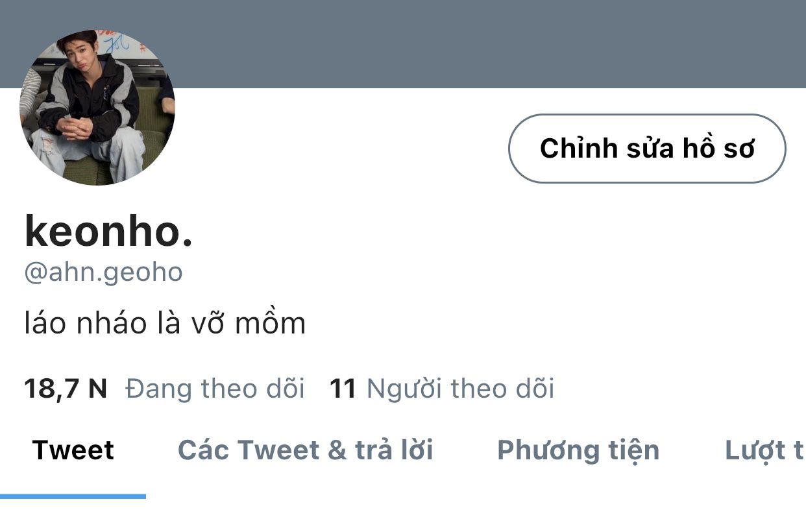Click the gray header banner image
The width and height of the screenshot is (806, 532).
pos(480,43)
